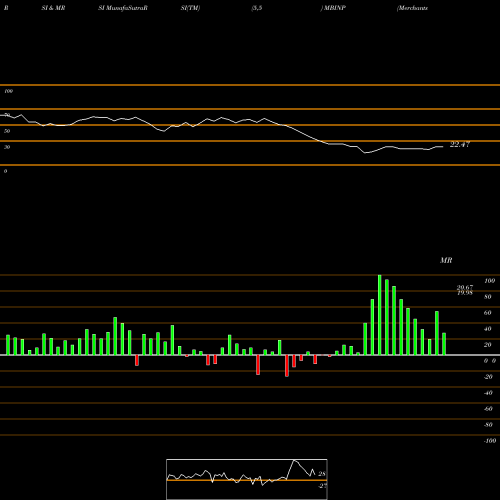Click the -20 label on MRSI right axis
This screenshot has width=500, height=500.
tap(488, 377)
